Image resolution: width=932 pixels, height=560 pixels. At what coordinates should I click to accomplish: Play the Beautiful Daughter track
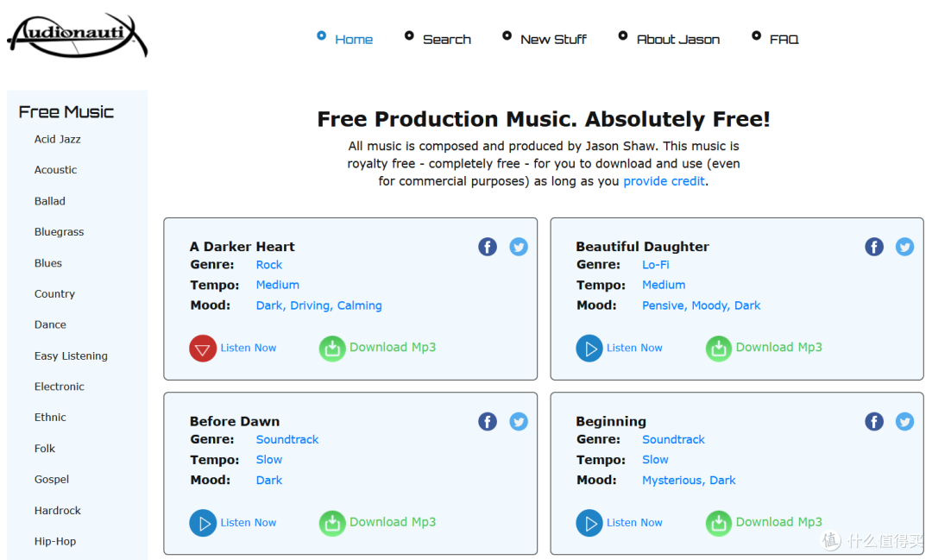coord(589,349)
